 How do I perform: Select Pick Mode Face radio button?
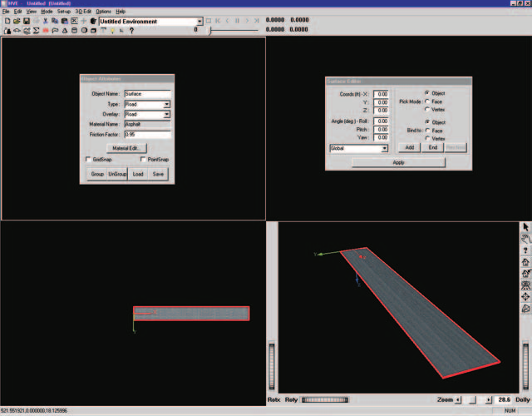tap(427, 102)
